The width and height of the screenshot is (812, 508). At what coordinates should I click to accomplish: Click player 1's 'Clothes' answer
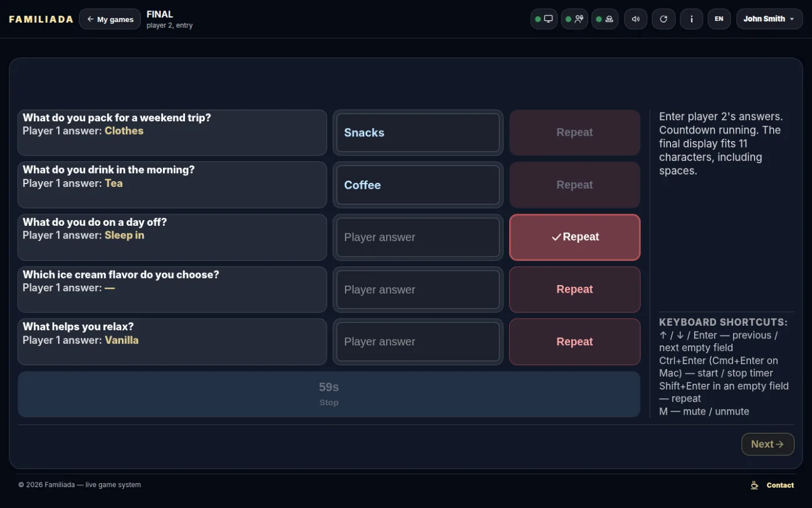[x=124, y=131]
